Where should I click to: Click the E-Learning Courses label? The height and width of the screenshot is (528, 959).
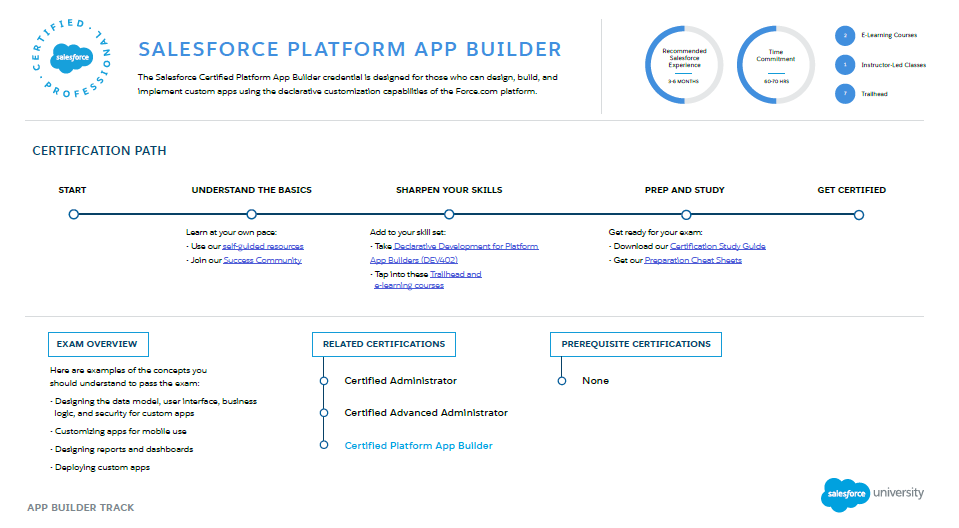(x=889, y=35)
